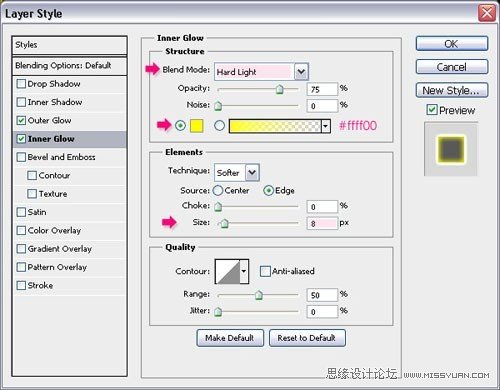Enable the Stroke checkbox
The width and height of the screenshot is (500, 390).
(21, 285)
